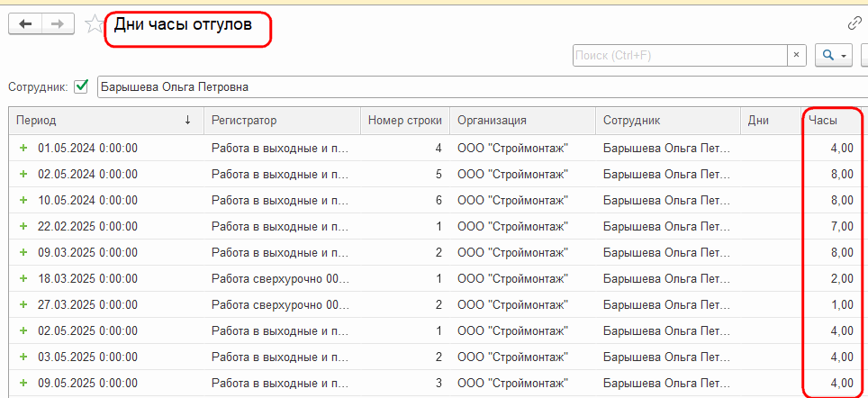Uncheck the Сотрудник filter checkbox
Screen dimensions: 868x398
81,86
